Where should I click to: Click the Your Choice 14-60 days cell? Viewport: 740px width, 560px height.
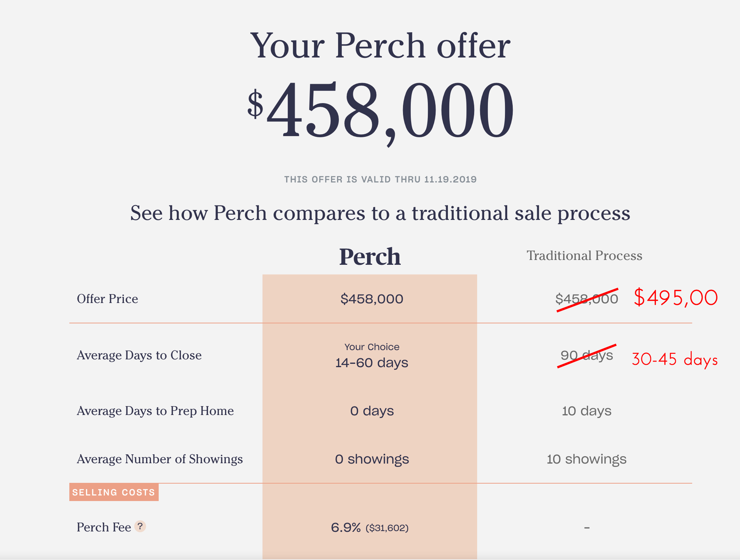coord(372,356)
